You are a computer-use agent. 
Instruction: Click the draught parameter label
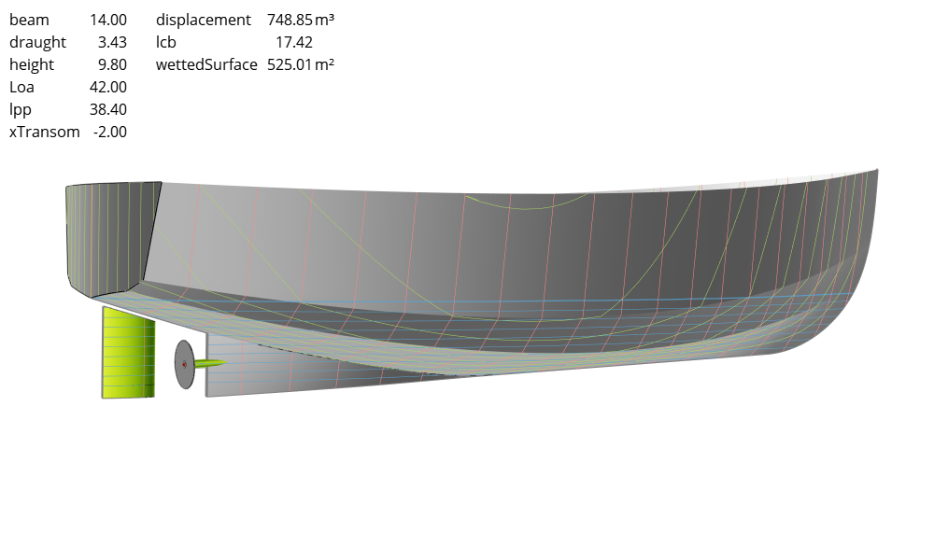pos(38,42)
